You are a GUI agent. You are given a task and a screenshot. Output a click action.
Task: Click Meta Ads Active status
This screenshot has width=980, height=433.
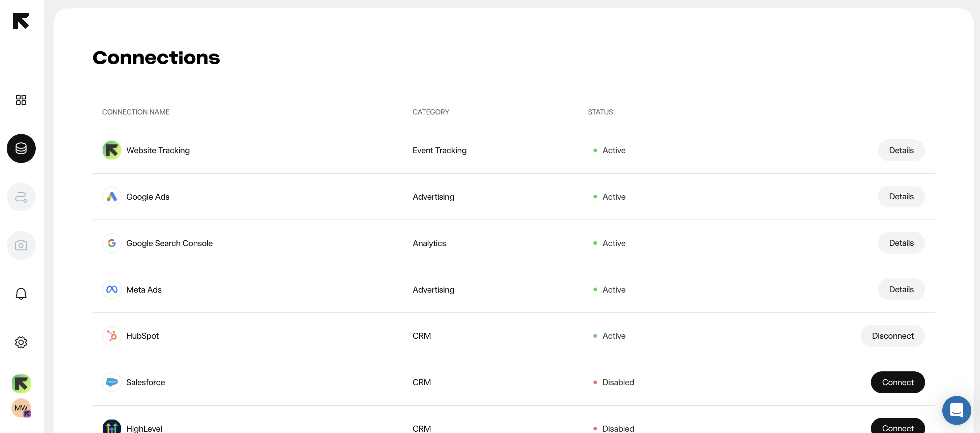609,290
